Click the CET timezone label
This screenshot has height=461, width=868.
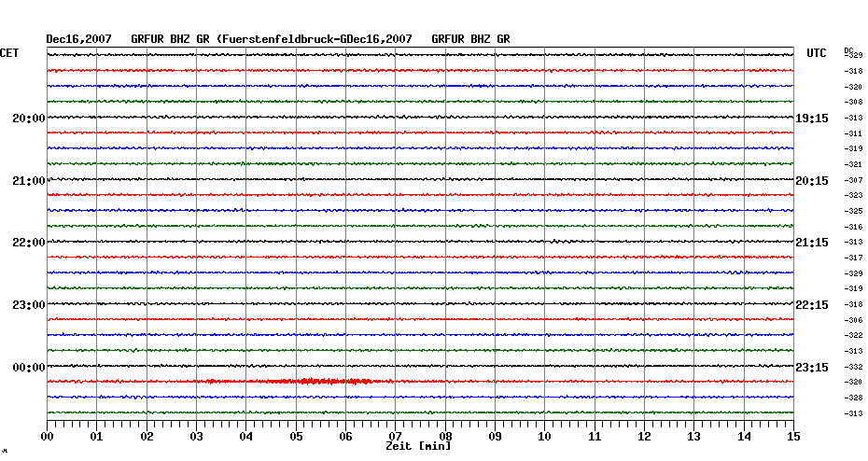pos(9,53)
